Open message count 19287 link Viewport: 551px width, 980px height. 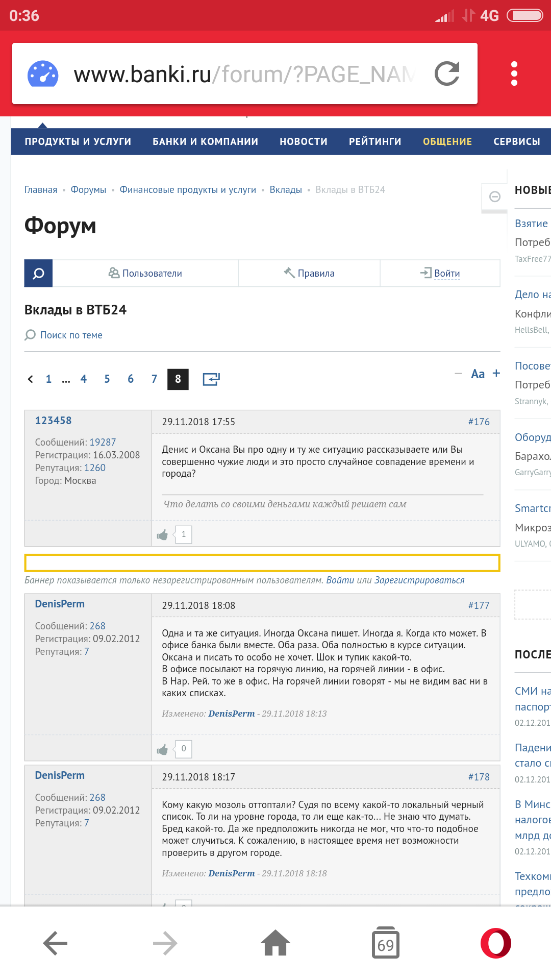point(103,443)
